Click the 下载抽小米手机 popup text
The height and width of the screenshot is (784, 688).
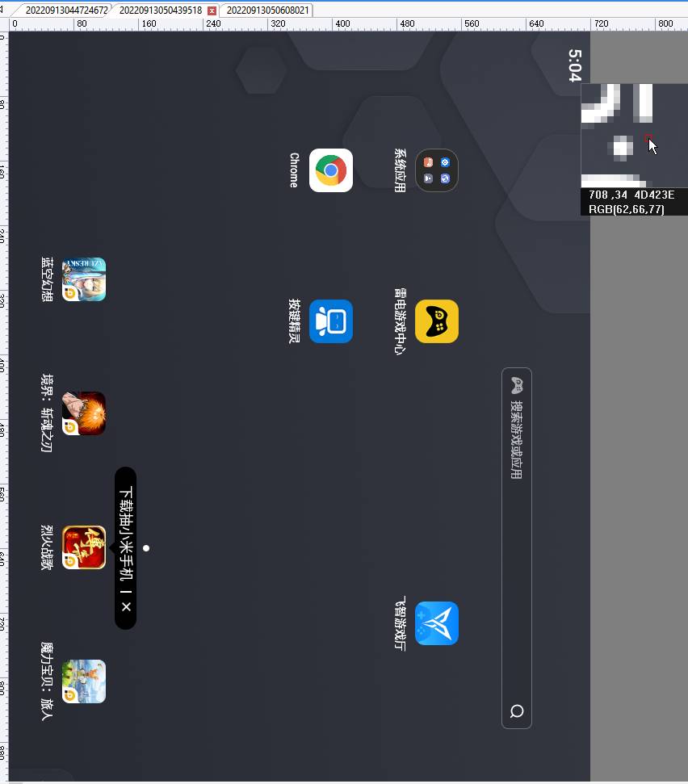coord(125,533)
